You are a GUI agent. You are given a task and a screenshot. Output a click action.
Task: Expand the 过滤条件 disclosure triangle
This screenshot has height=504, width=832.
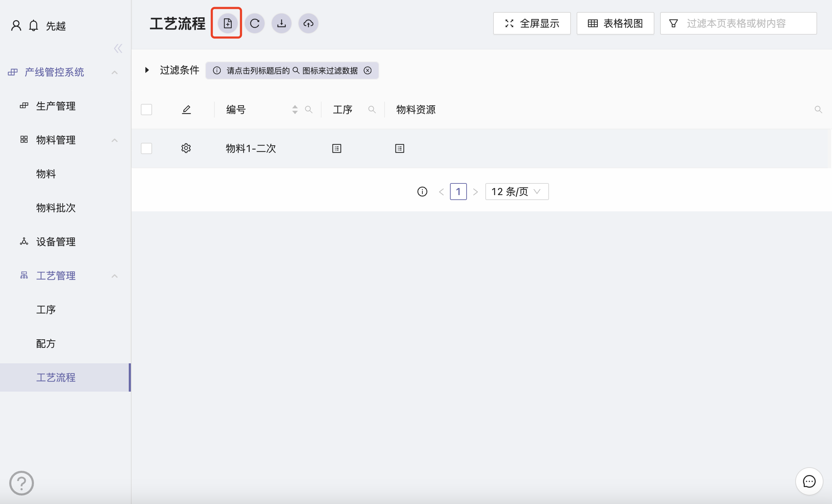147,70
